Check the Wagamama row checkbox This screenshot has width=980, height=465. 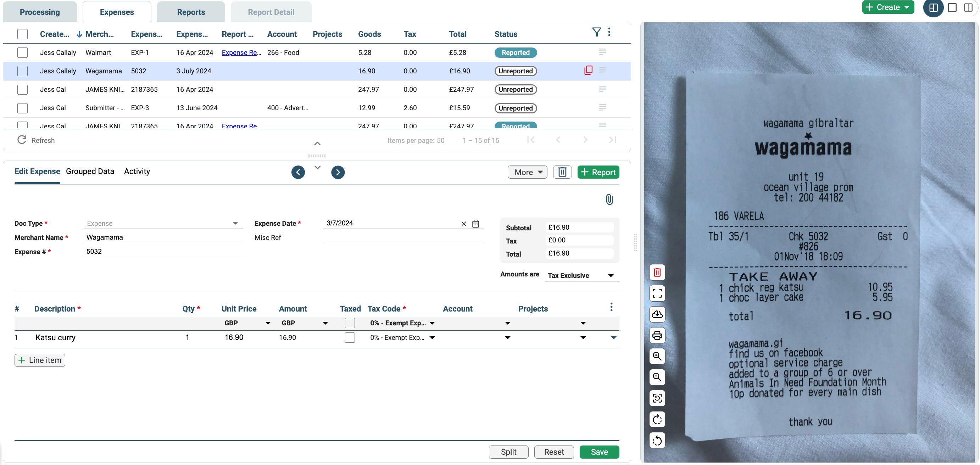(x=22, y=71)
